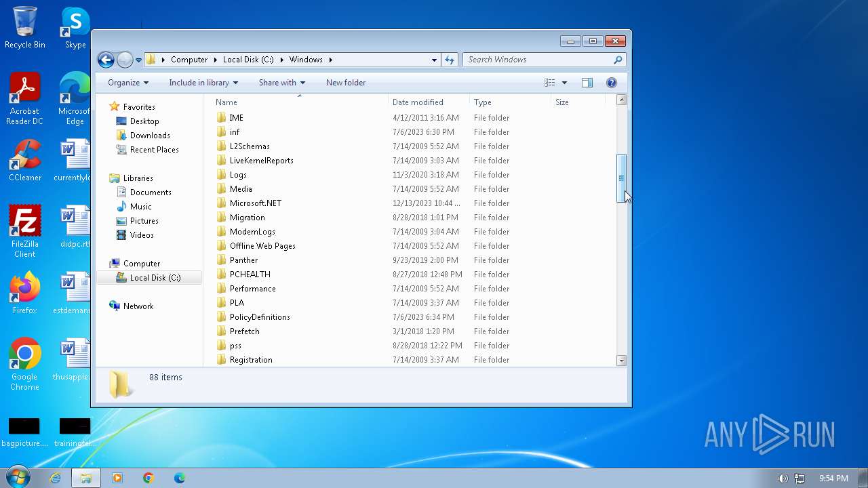The image size is (868, 488).
Task: Refresh the Windows folder view
Action: click(x=450, y=60)
